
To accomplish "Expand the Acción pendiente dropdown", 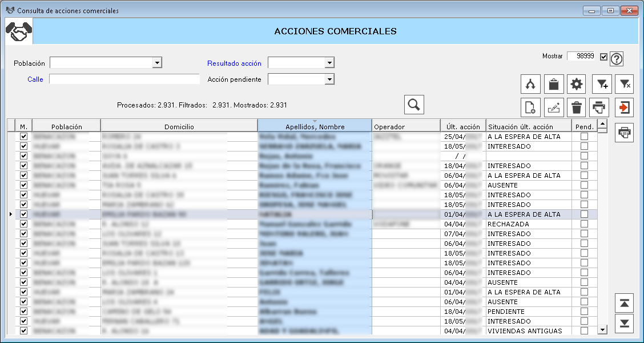I will (329, 79).
